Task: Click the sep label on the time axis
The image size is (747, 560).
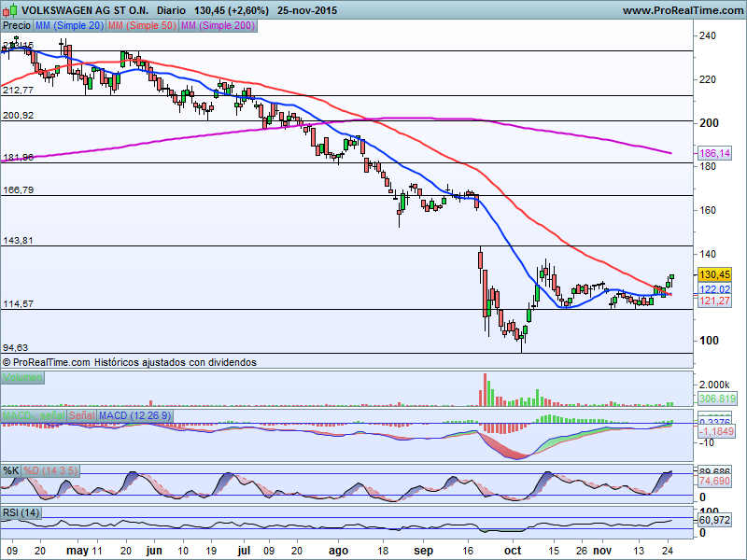Action: click(423, 551)
